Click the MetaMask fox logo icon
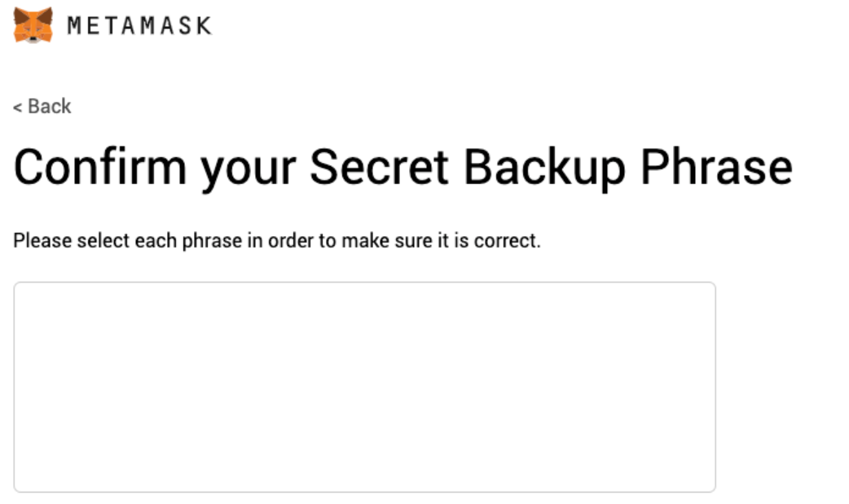Image resolution: width=849 pixels, height=504 pixels. tap(33, 25)
